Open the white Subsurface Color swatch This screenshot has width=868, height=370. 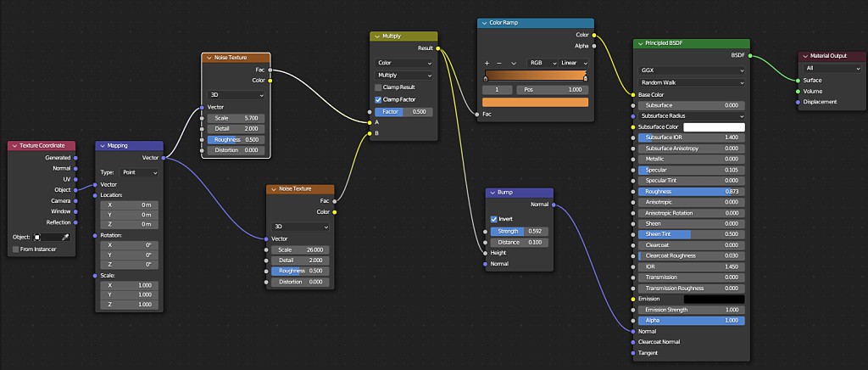714,127
